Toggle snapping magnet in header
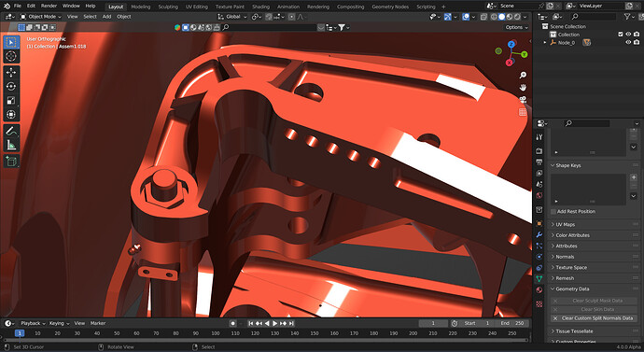 pos(268,17)
